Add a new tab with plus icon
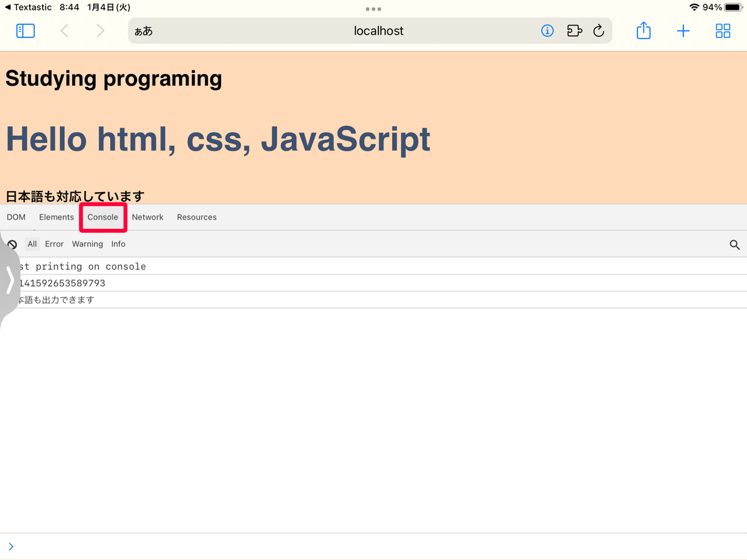This screenshot has height=560, width=747. [684, 30]
